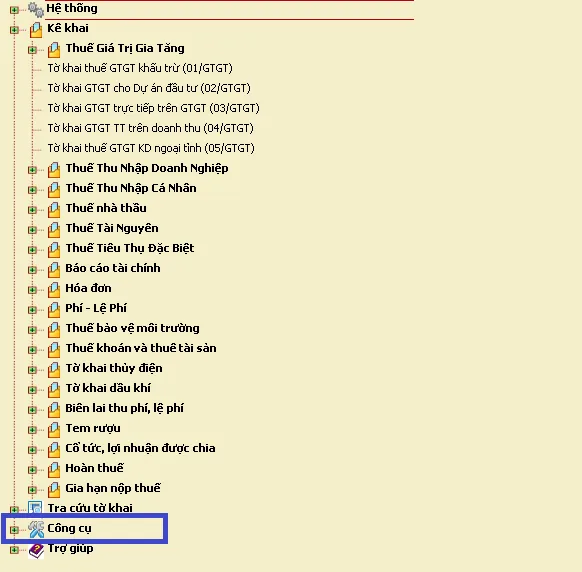Click the search icon beside Tra cứu tờ khai

36,508
